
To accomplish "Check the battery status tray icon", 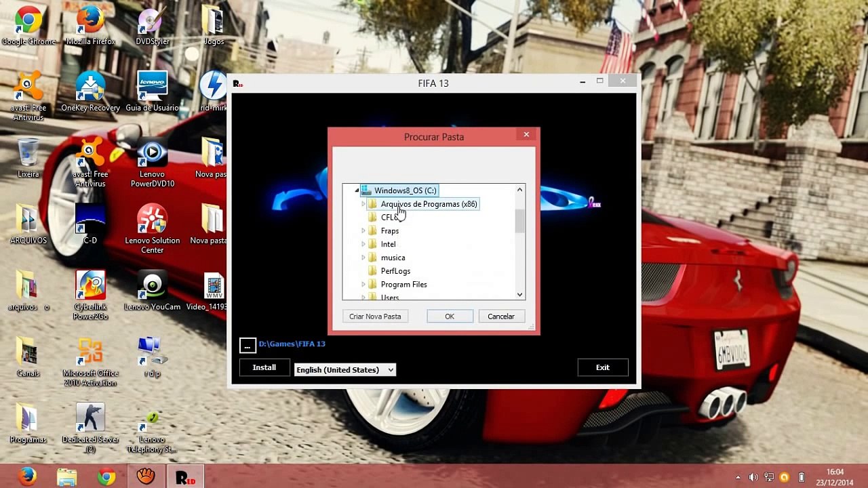I will [x=801, y=477].
